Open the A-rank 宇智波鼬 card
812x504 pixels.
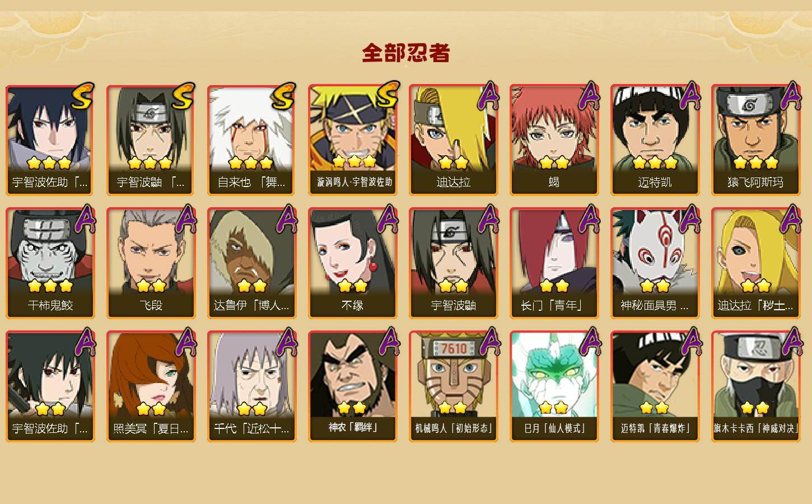pos(454,263)
